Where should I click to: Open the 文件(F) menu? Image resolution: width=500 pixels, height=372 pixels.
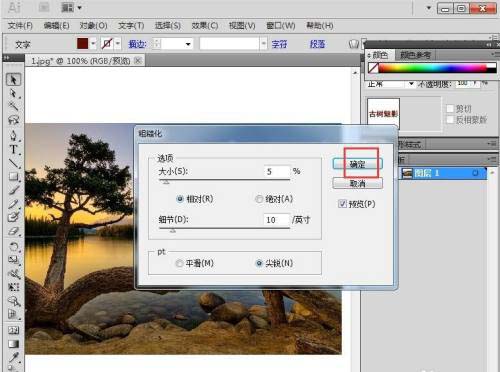tap(20, 26)
